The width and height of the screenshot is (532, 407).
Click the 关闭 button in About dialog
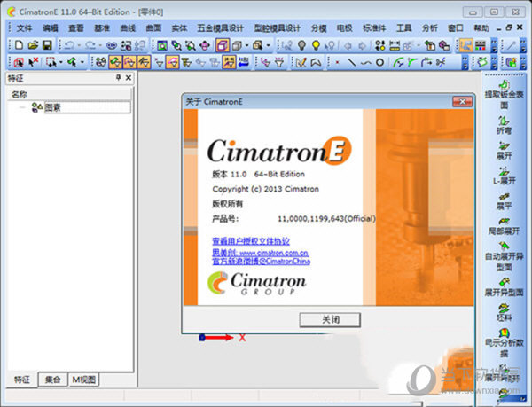(330, 319)
